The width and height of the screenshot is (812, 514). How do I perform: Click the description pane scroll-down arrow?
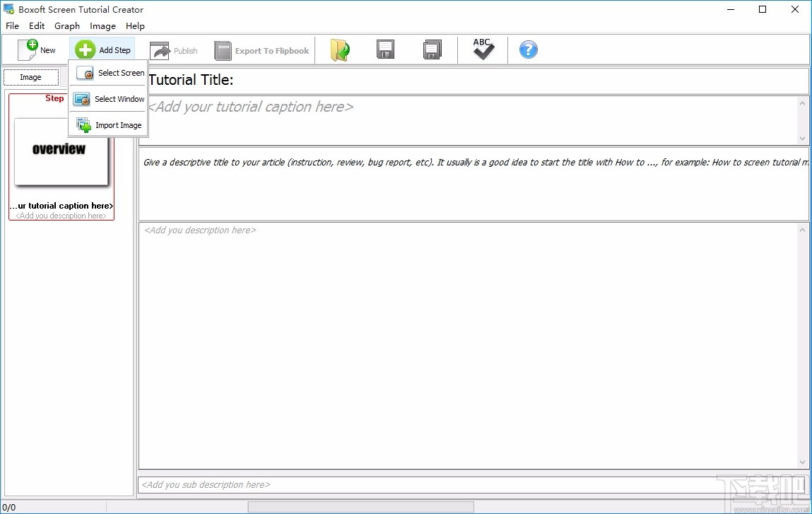tap(802, 462)
